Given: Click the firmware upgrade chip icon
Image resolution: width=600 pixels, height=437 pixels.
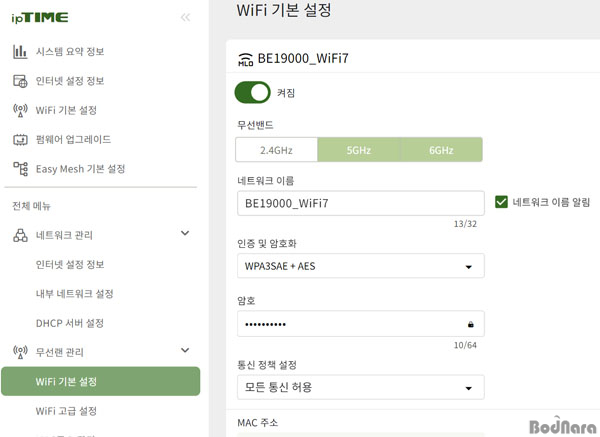Looking at the screenshot, I should (x=20, y=140).
